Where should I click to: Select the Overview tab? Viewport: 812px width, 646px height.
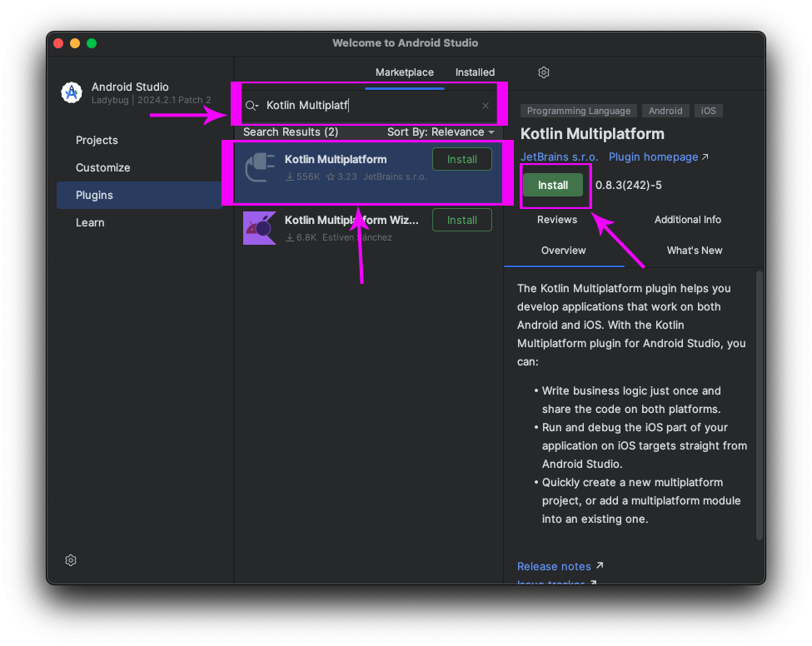pyautogui.click(x=564, y=251)
